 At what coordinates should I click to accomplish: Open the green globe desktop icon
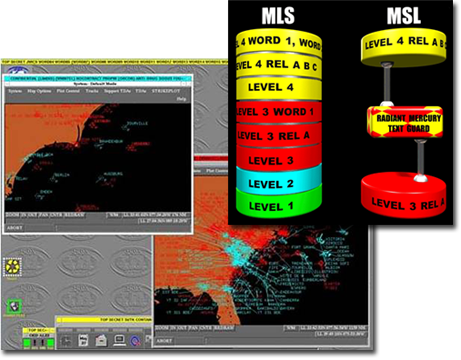(x=14, y=306)
